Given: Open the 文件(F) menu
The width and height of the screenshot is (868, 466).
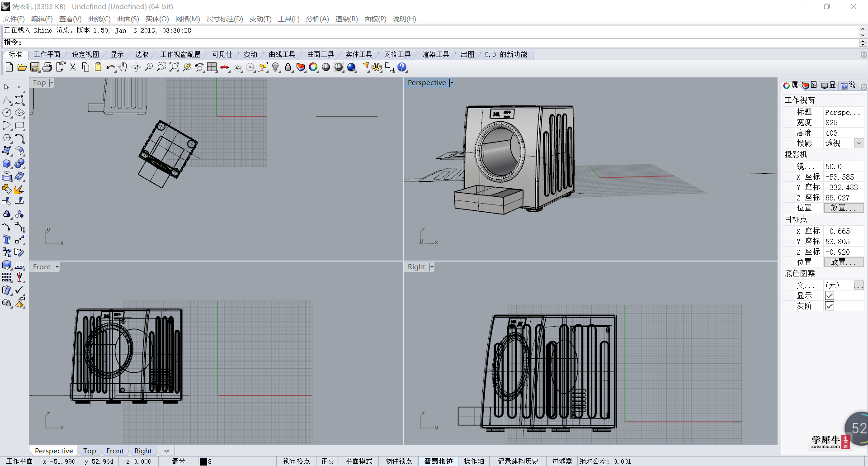Looking at the screenshot, I should pos(14,19).
